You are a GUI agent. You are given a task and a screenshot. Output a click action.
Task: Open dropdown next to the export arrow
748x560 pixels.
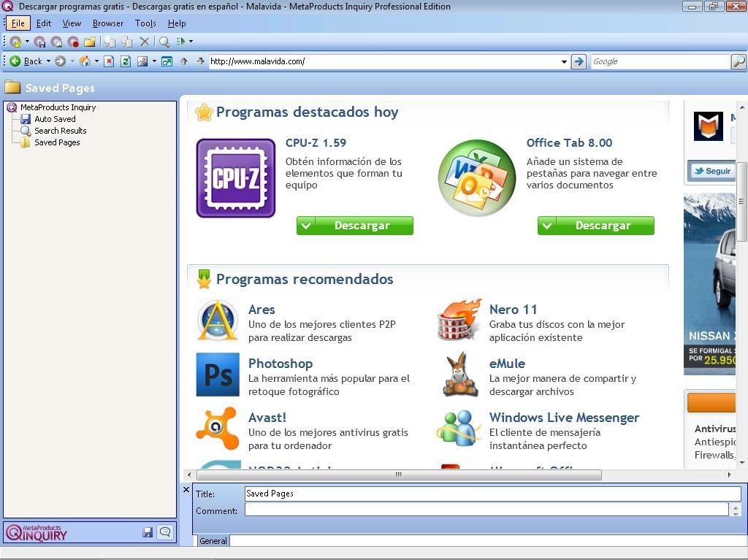click(x=191, y=42)
